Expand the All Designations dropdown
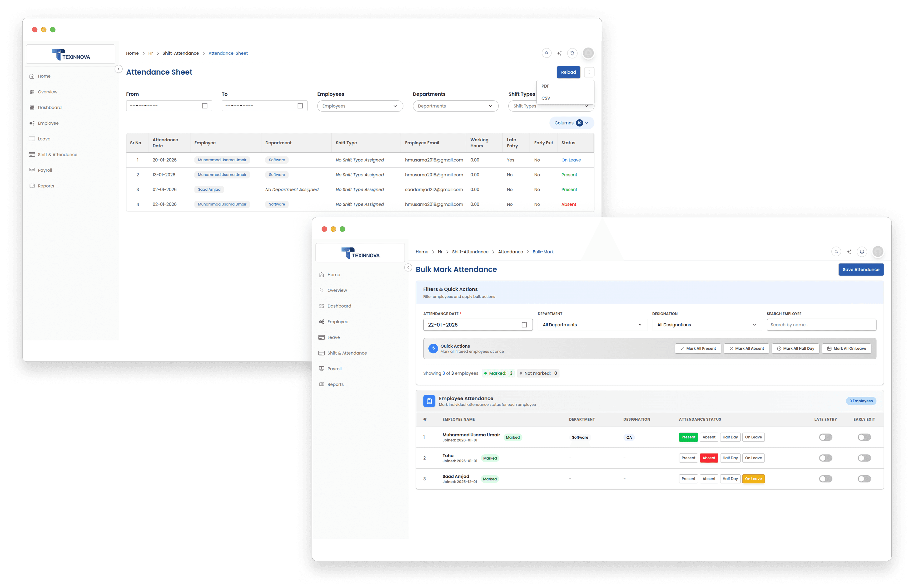Screen dimensions: 914x588 tap(705, 325)
